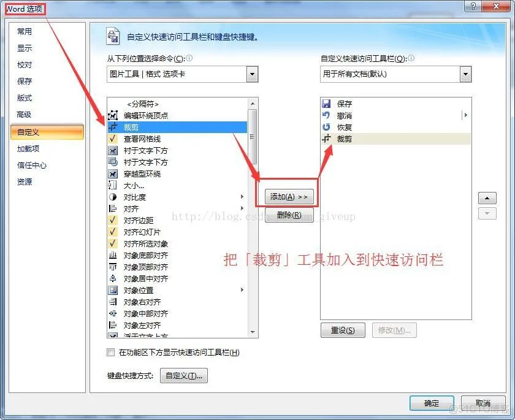Close the Word 选项 dialog
This screenshot has height=420, width=515.
496,6
